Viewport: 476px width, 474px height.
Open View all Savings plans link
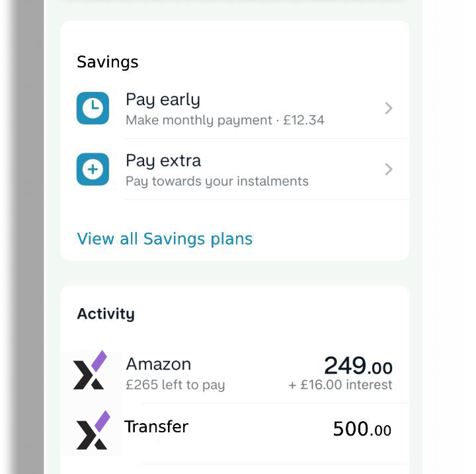point(165,239)
